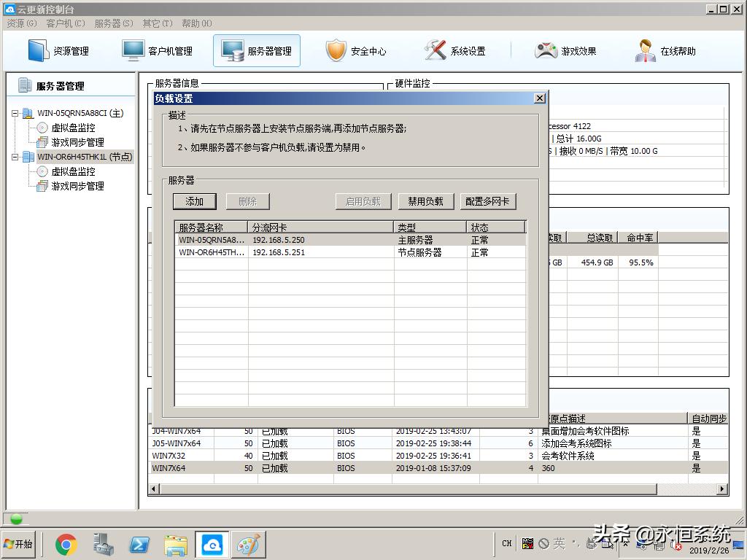Click the CH input method indicator in tray
This screenshot has height=560, width=747.
tap(506, 543)
